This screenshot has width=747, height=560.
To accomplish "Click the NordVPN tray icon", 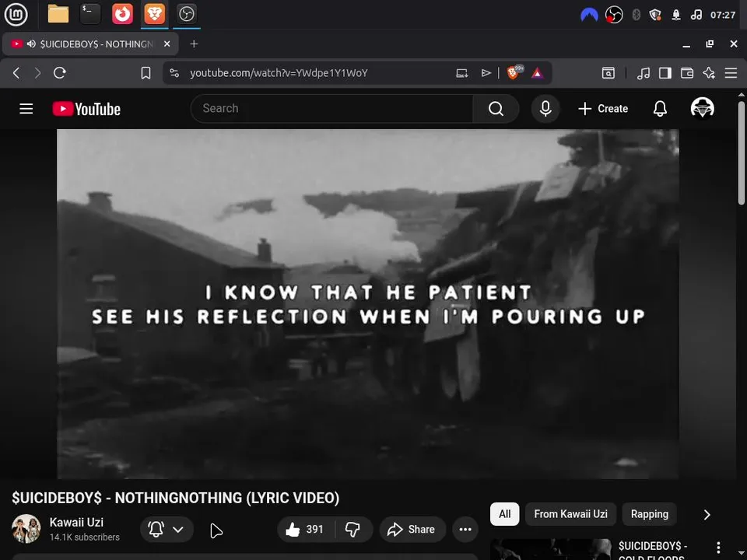I will point(589,16).
